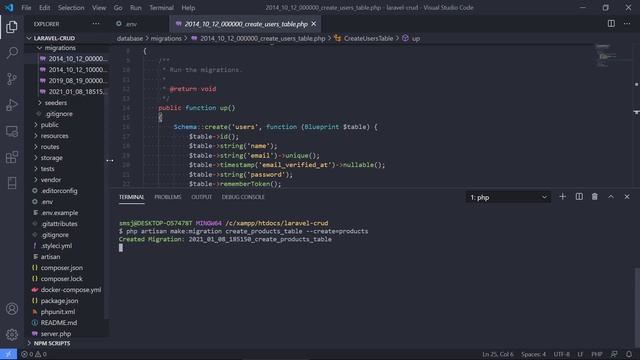Screen dimensions: 640x360
Task: Open the Source Control view
Action: click(12, 79)
